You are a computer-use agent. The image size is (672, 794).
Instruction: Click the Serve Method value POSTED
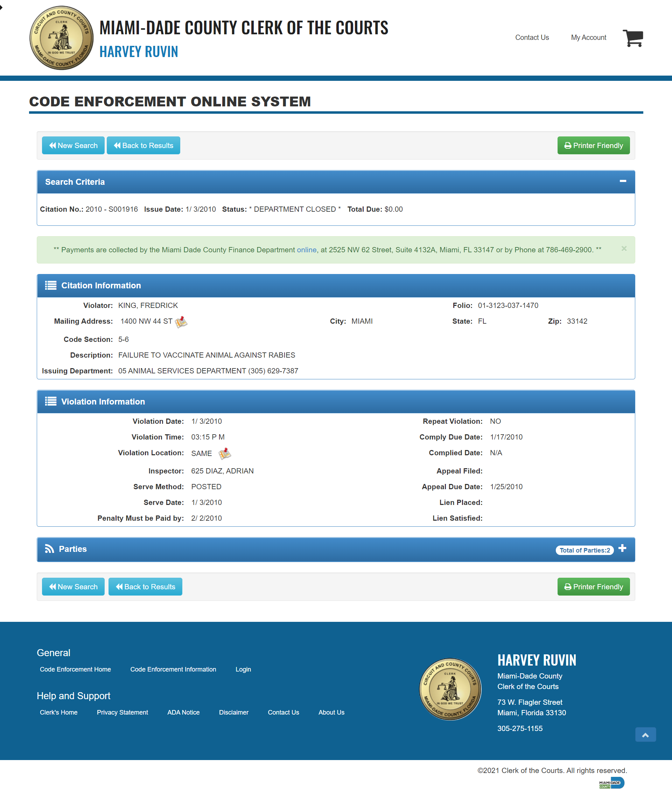[206, 487]
